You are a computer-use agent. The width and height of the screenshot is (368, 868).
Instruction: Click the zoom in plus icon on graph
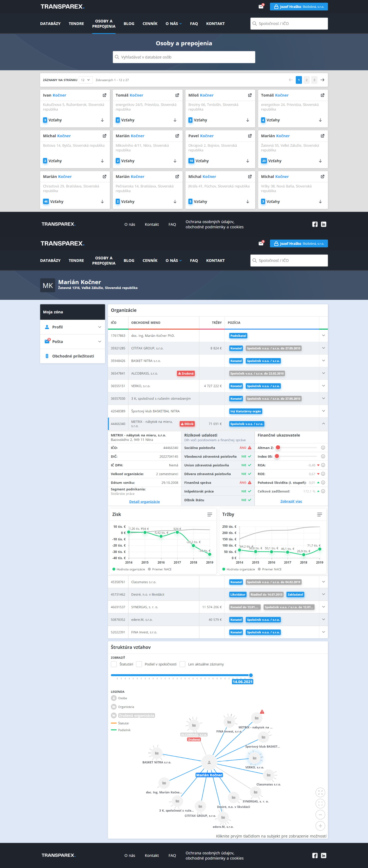pos(320,826)
